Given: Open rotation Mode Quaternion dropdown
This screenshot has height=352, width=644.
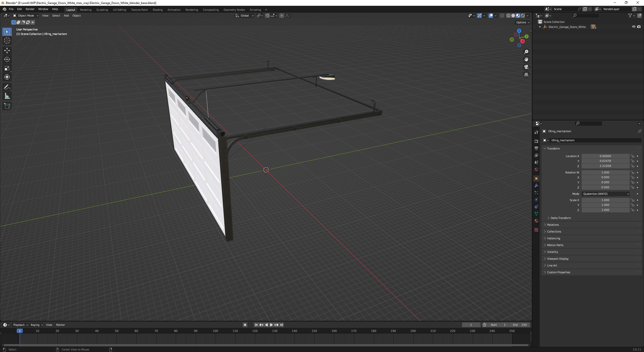Looking at the screenshot, I should coord(606,194).
